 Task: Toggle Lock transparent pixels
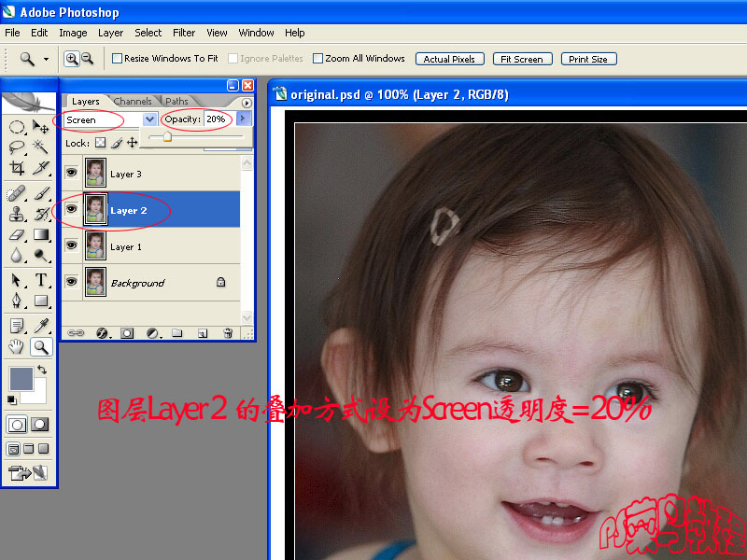pos(100,143)
